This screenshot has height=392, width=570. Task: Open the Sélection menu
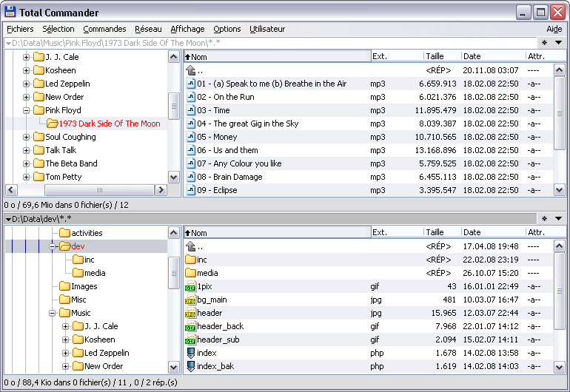coord(58,29)
